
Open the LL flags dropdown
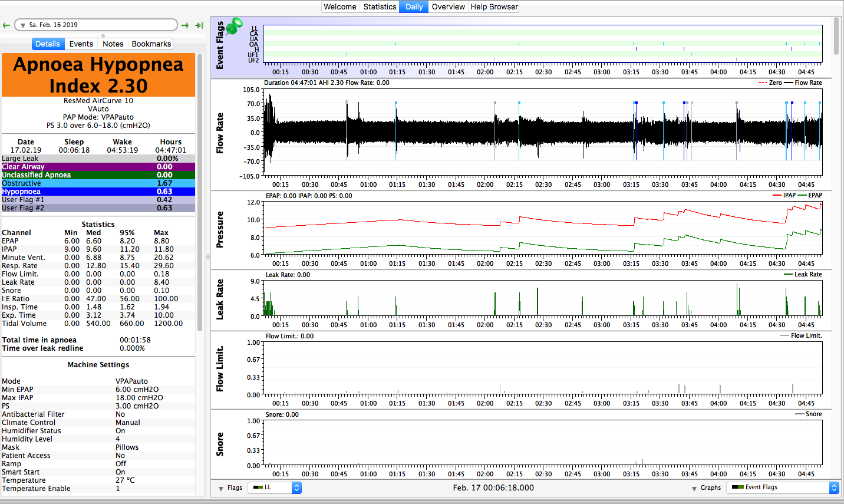(275, 487)
